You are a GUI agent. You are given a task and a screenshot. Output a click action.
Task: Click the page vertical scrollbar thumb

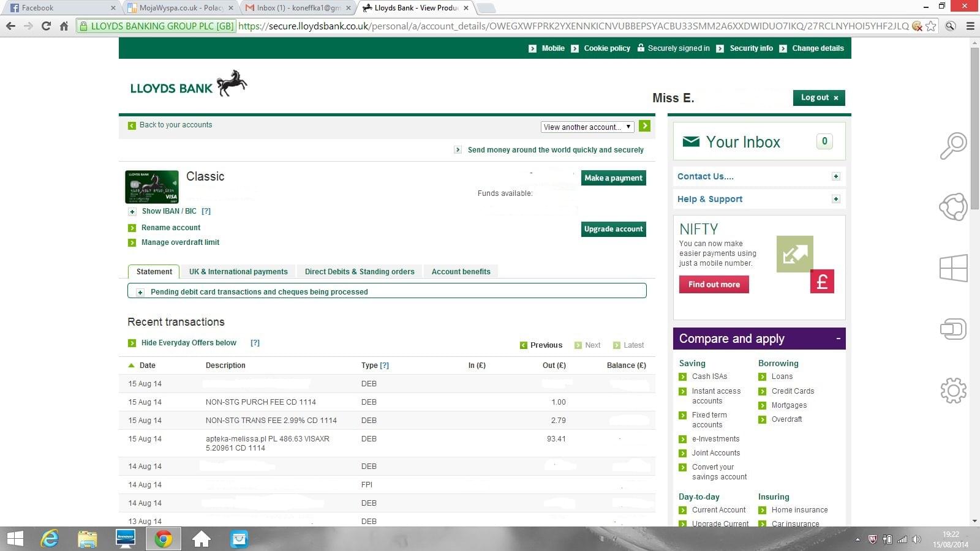974,129
